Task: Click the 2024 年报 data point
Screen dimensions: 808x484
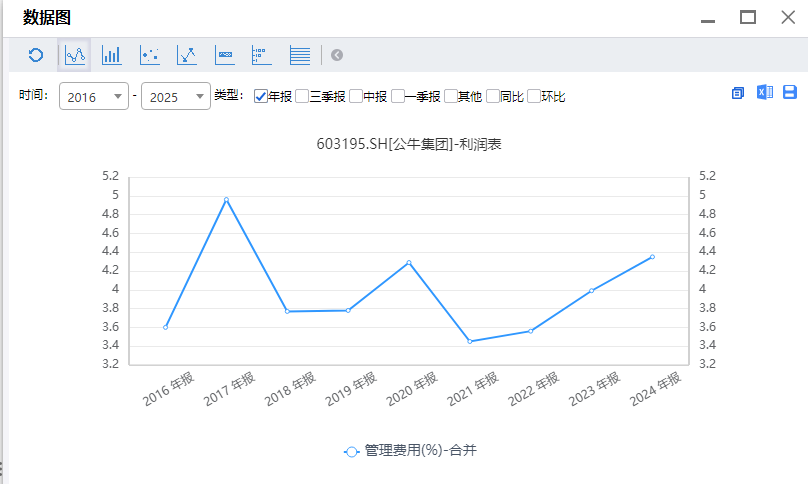Action: point(652,257)
